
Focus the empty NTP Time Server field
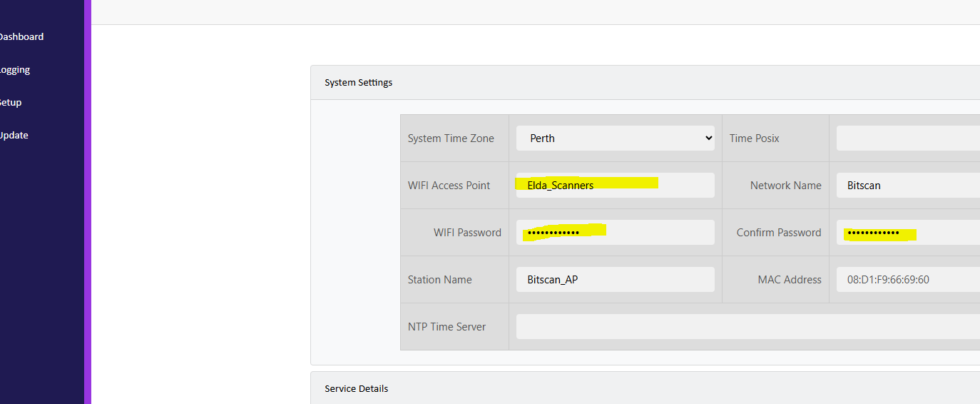tap(748, 326)
